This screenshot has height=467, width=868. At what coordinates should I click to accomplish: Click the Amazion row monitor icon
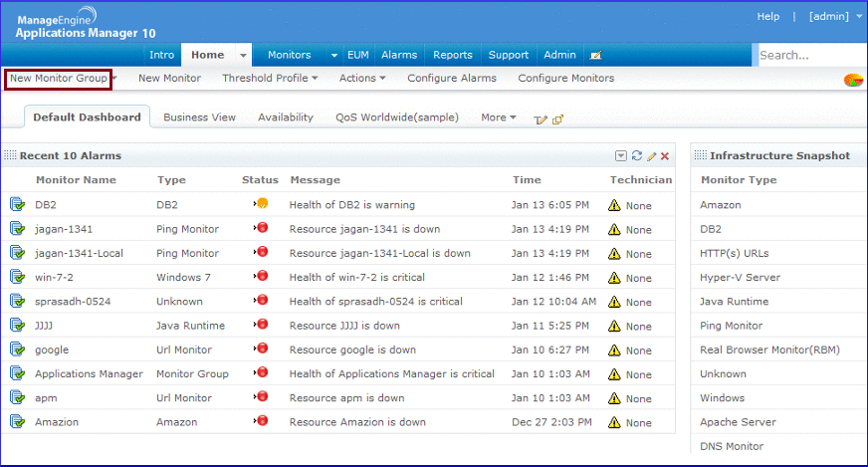click(17, 421)
